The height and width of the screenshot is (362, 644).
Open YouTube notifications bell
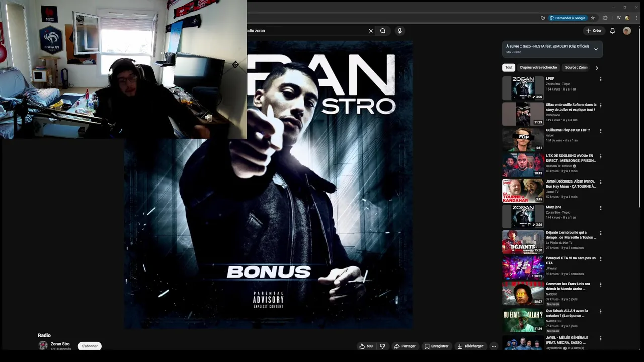point(612,31)
